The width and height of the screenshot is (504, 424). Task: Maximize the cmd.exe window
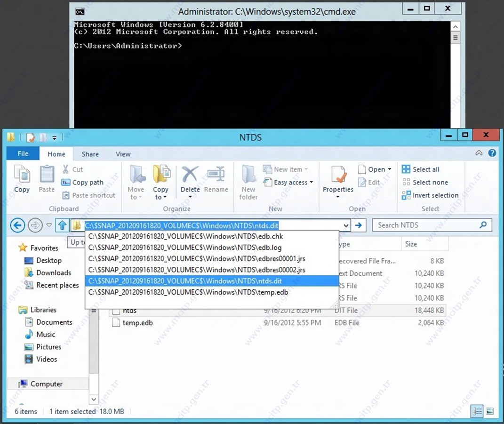427,8
